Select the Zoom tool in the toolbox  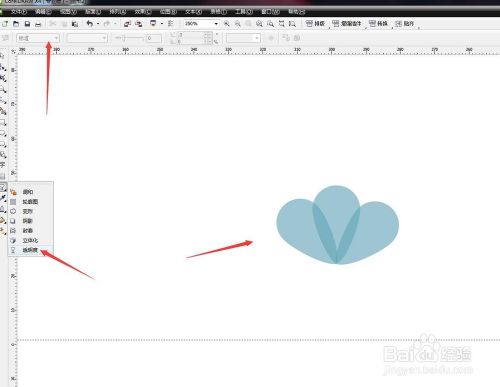(x=3, y=89)
